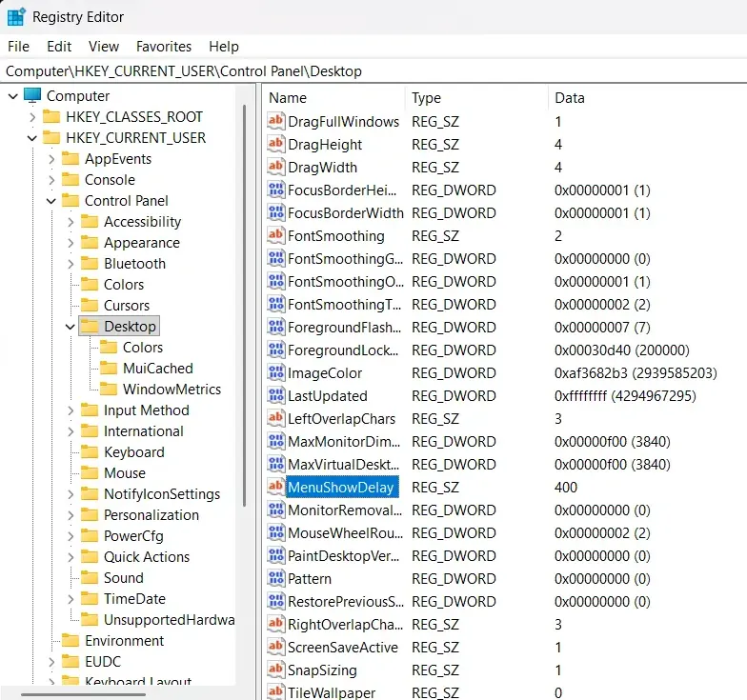Viewport: 747px width, 700px height.
Task: Collapse the Desktop key
Action: (71, 327)
